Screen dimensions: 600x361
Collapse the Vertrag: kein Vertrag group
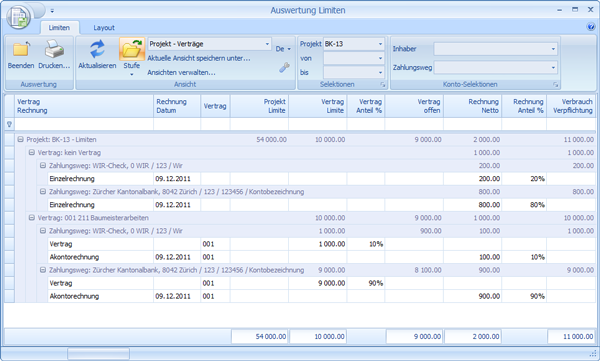(x=32, y=152)
